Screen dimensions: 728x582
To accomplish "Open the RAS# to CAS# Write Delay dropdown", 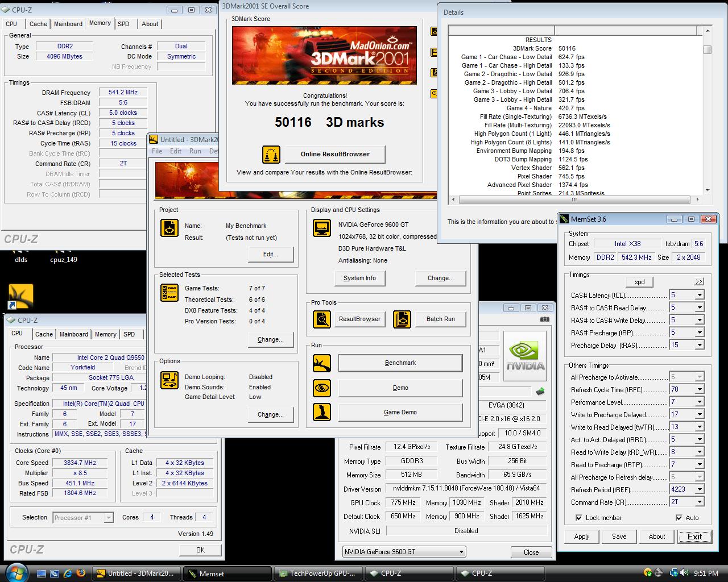I will (700, 320).
